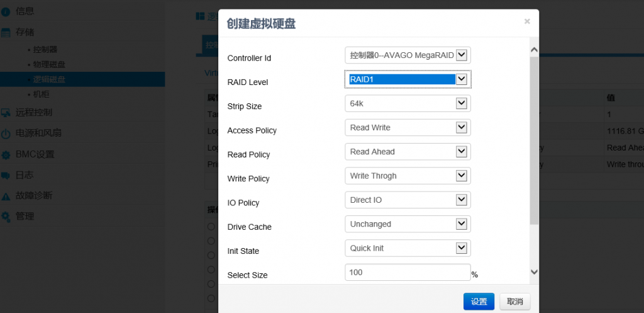The image size is (644, 313).
Task: Click the 信息 icon in sidebar
Action: 6,11
